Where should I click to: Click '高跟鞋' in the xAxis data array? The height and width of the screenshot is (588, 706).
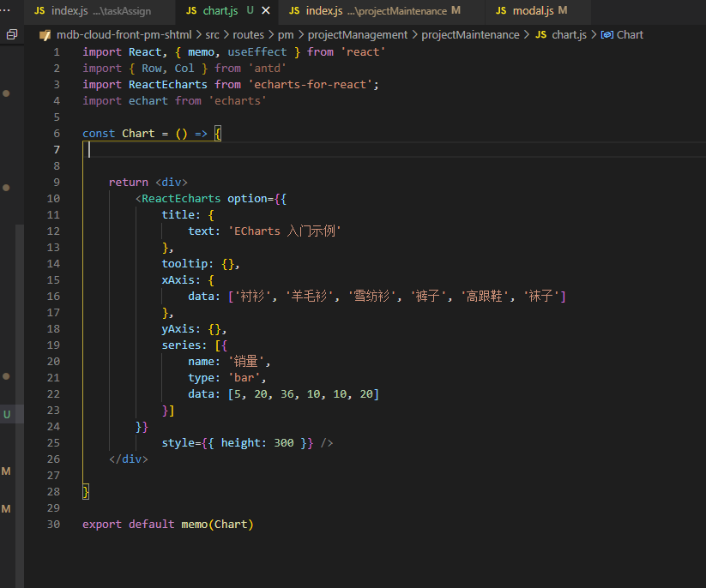[x=484, y=297]
